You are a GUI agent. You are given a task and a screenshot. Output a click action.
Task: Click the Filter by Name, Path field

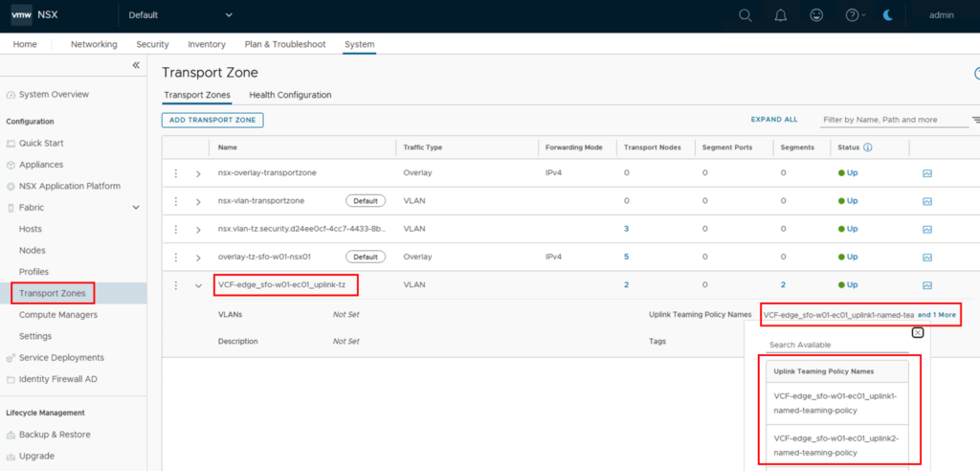tap(894, 120)
